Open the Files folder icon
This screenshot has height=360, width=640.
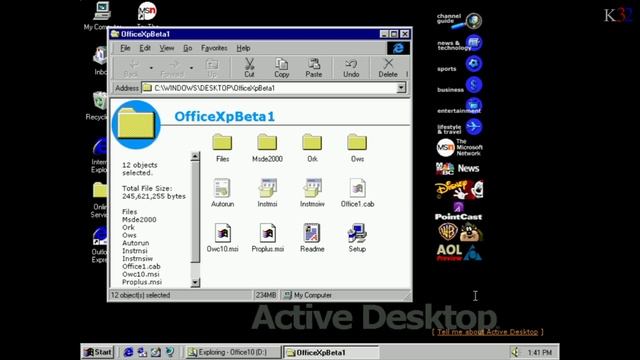click(222, 142)
